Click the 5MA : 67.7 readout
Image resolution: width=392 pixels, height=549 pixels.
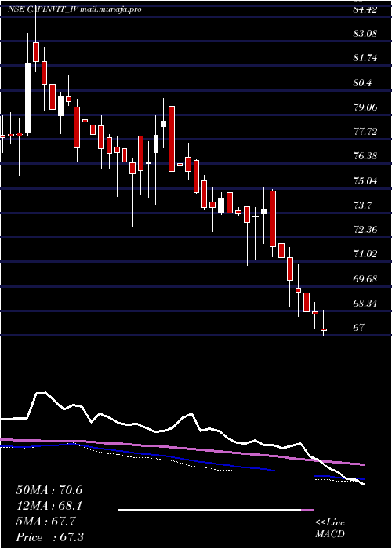click(x=45, y=522)
